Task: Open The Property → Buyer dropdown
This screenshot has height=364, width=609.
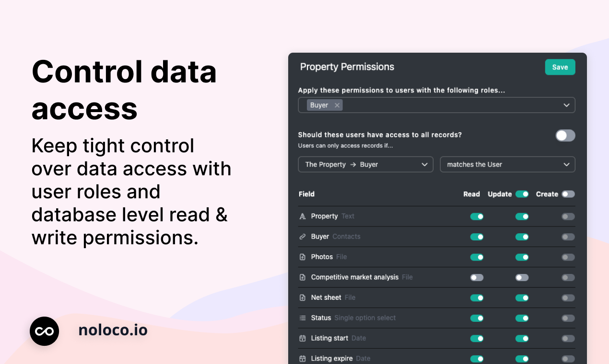Action: coord(366,164)
